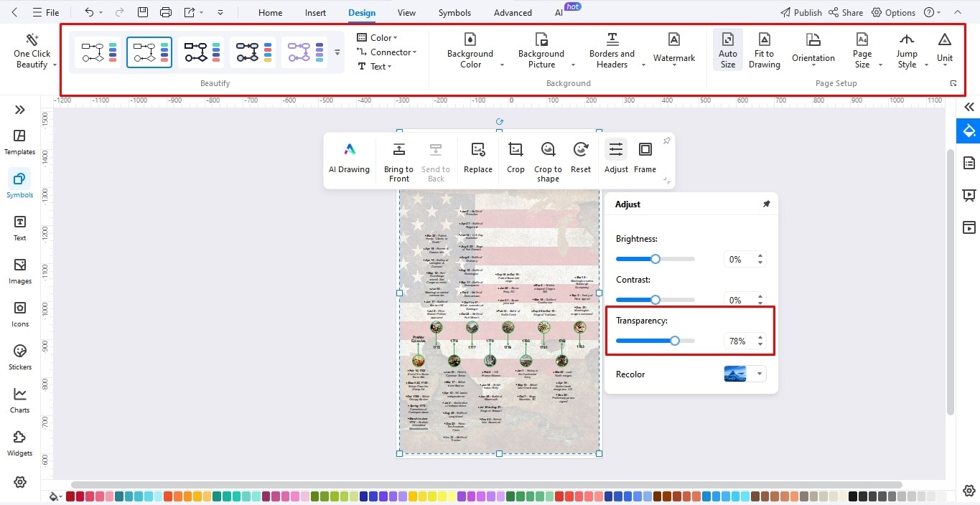Click the Brightness slider

[655, 259]
